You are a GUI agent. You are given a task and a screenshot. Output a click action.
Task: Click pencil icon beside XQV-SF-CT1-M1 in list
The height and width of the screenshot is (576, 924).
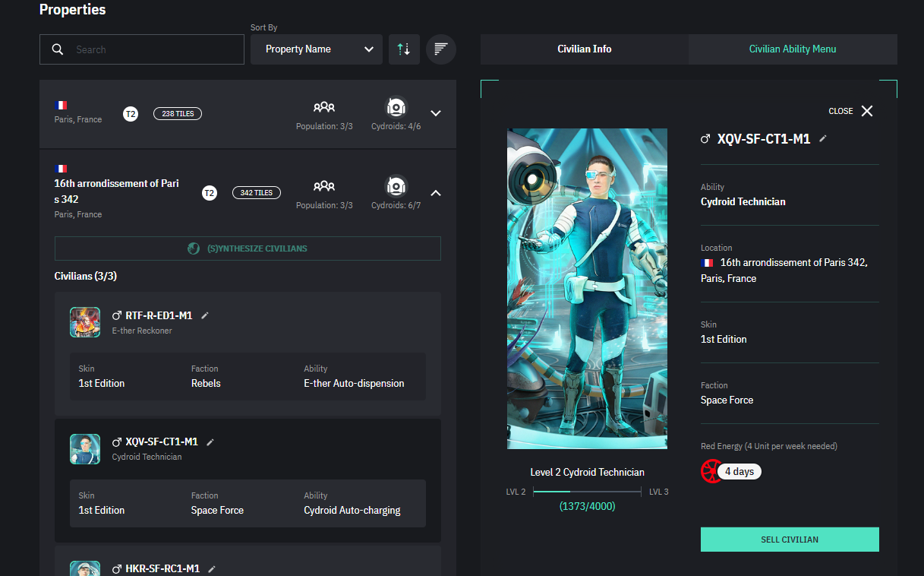point(210,441)
